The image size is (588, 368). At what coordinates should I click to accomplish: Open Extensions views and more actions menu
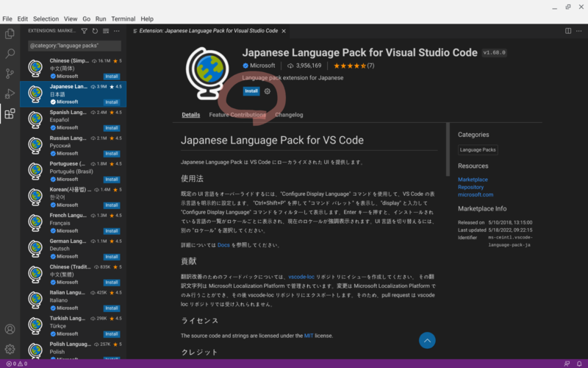coord(117,31)
